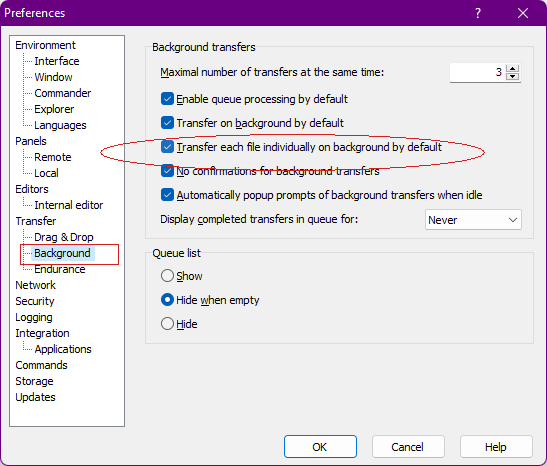Viewport: 547px width, 466px height.
Task: Select the Hide queue list radio option
Action: click(x=167, y=324)
